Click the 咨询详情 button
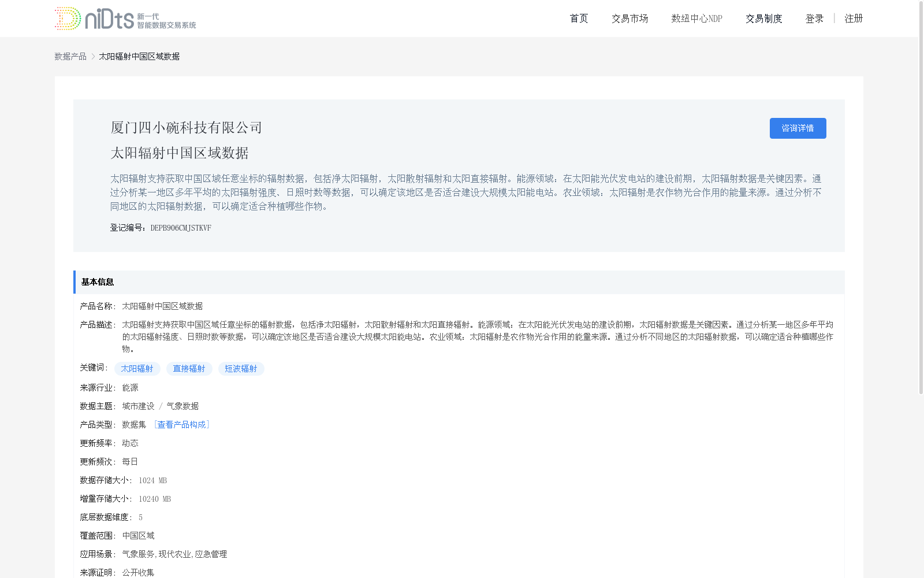The height and width of the screenshot is (578, 924). [x=798, y=128]
